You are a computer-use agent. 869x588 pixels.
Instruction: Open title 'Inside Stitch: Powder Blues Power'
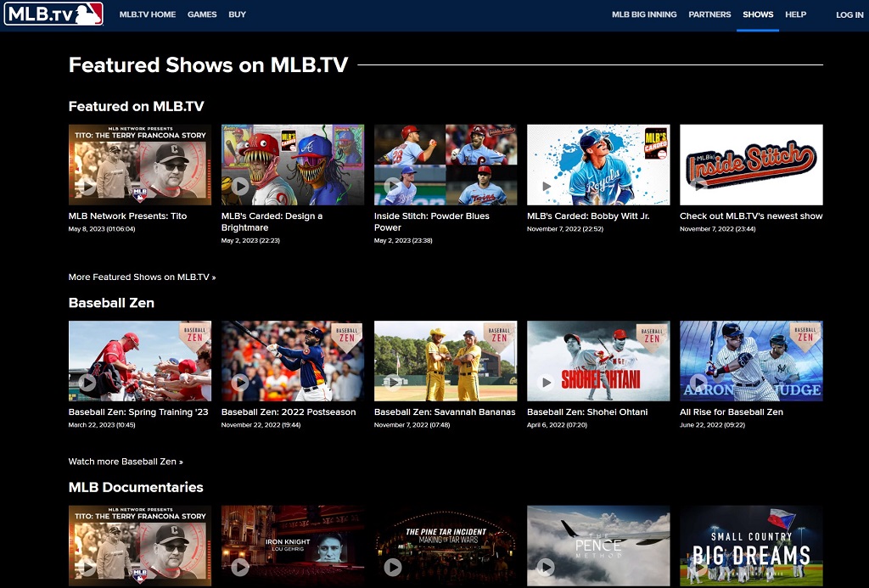pyautogui.click(x=431, y=221)
